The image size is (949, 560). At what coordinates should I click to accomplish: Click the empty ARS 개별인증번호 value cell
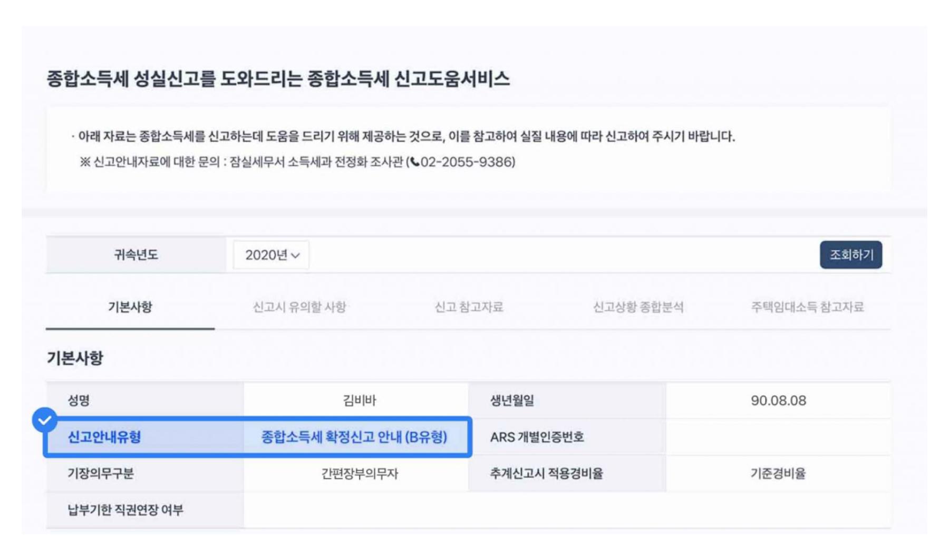click(x=778, y=437)
